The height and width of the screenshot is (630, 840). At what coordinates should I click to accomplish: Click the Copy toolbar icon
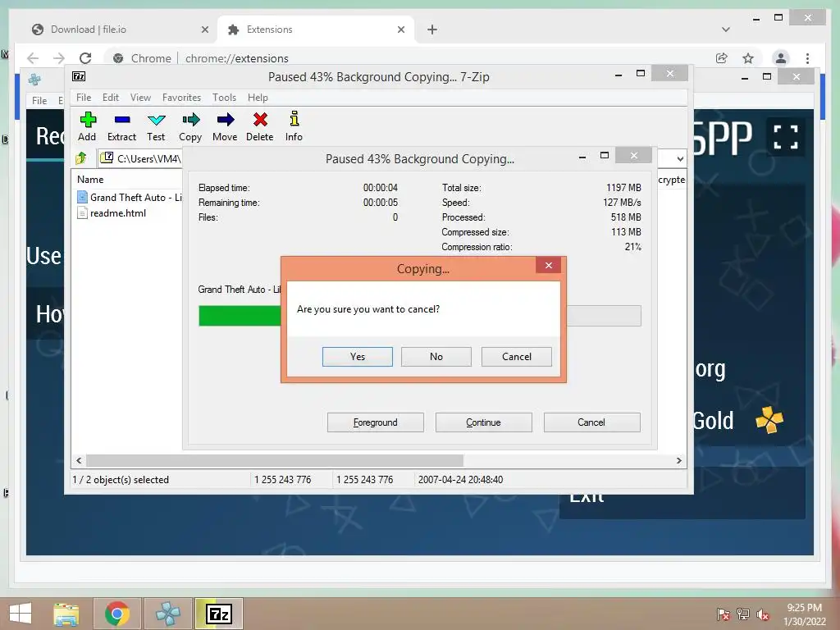[190, 120]
